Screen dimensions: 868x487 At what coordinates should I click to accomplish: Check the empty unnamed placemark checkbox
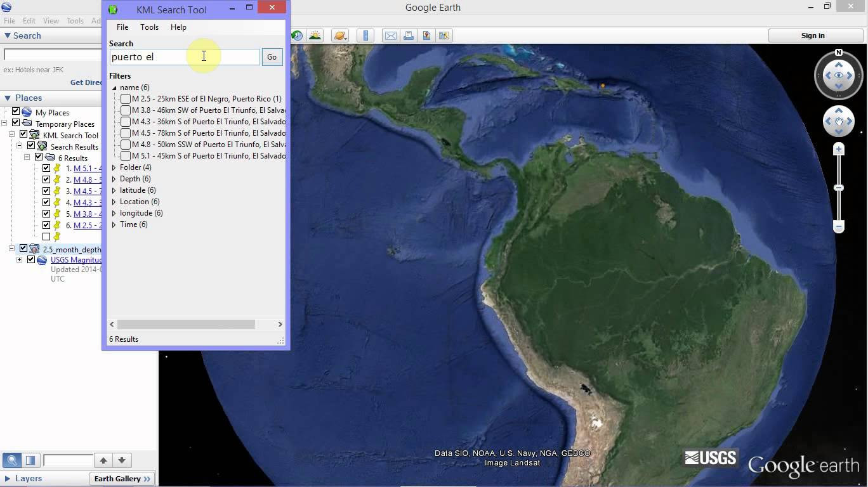point(46,237)
